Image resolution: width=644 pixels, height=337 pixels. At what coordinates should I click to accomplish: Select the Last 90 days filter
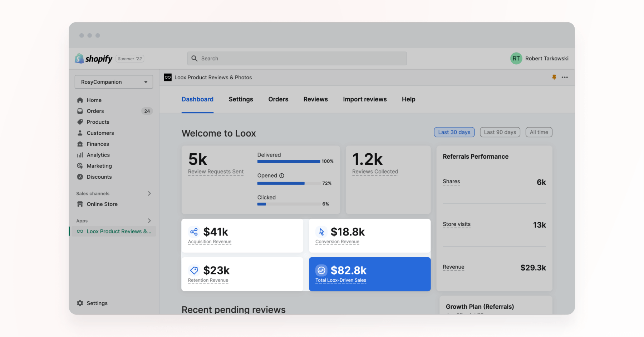[500, 132]
